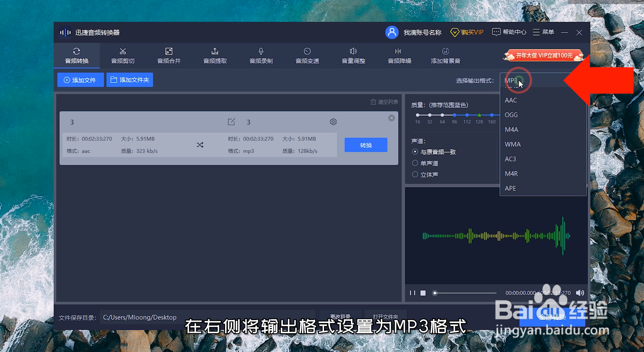Click the 迅捷音频转换器 app logo icon
The width and height of the screenshot is (644, 352).
click(65, 33)
